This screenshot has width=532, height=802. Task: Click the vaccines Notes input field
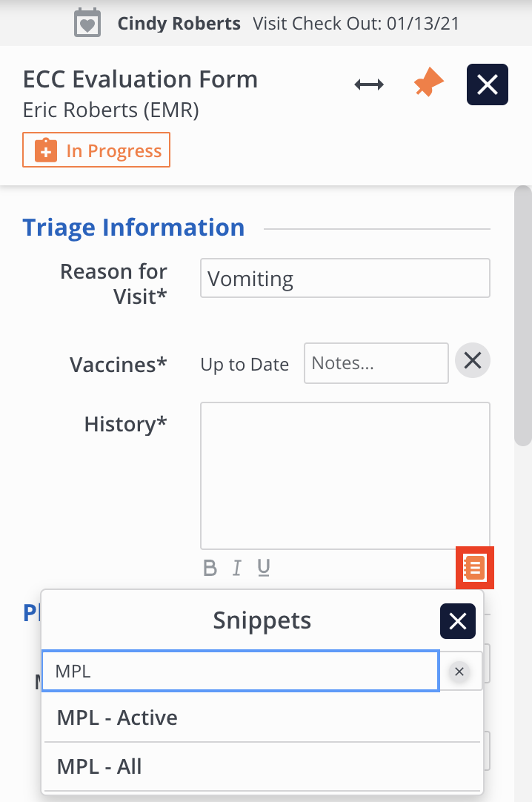click(376, 363)
